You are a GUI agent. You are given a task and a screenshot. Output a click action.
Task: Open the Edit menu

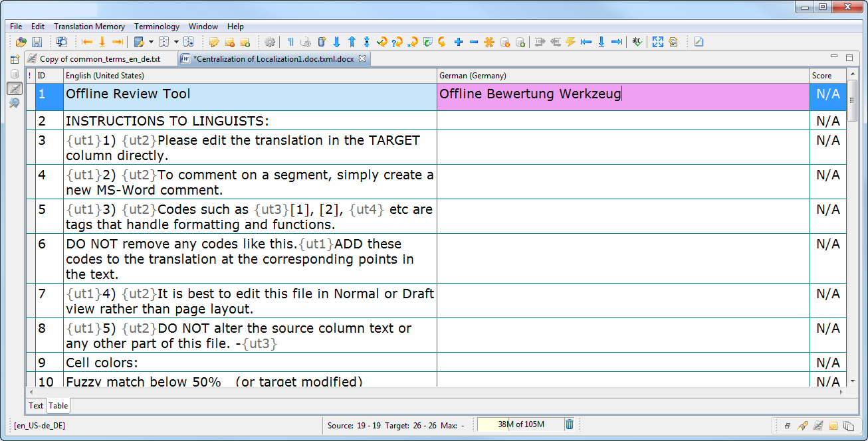tap(38, 27)
